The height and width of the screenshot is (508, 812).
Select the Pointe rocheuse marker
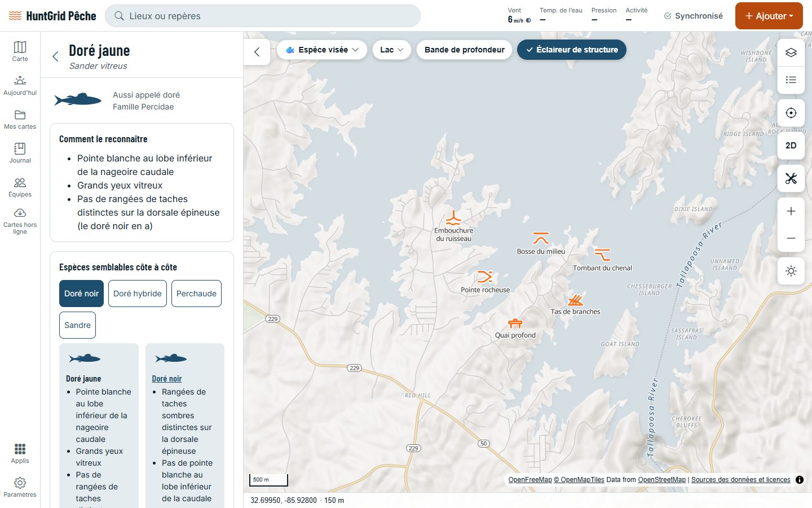click(x=485, y=277)
